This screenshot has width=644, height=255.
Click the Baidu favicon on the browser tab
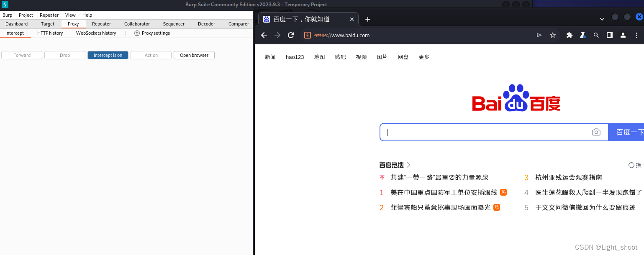pos(267,19)
